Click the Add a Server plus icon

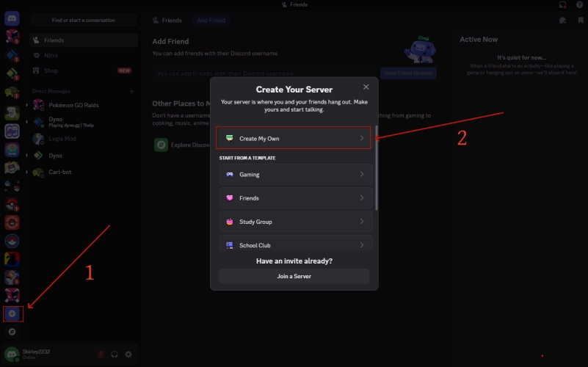pyautogui.click(x=12, y=313)
